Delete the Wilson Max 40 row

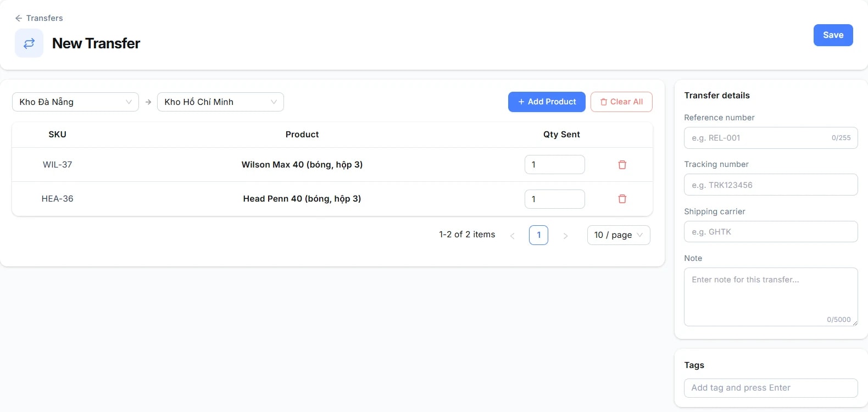click(x=622, y=165)
